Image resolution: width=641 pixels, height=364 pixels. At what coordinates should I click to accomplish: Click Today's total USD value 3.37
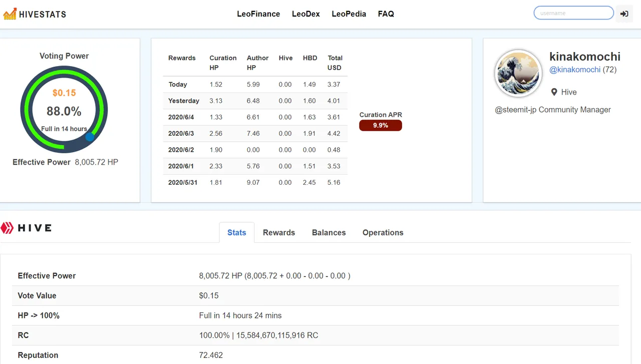[x=334, y=85]
